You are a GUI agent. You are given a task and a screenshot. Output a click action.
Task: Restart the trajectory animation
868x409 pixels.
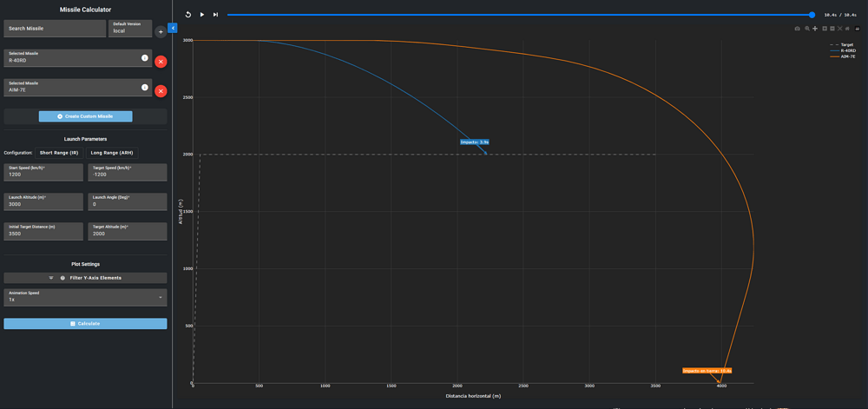188,15
